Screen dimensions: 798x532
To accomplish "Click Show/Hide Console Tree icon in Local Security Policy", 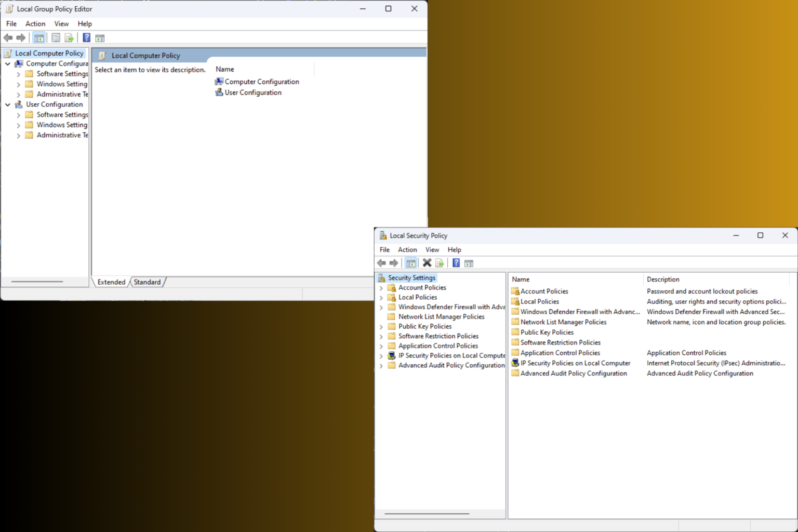I will (x=411, y=263).
